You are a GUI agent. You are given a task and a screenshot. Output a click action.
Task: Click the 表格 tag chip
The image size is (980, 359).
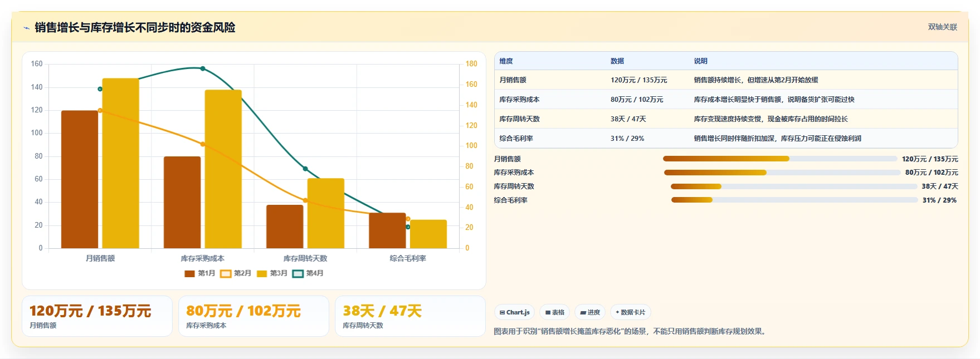554,312
